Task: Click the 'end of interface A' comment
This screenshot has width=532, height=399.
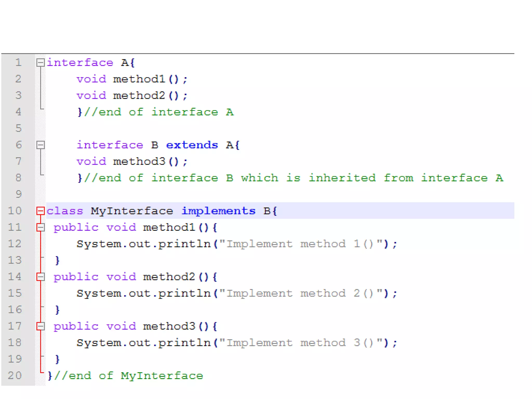Action: point(158,112)
